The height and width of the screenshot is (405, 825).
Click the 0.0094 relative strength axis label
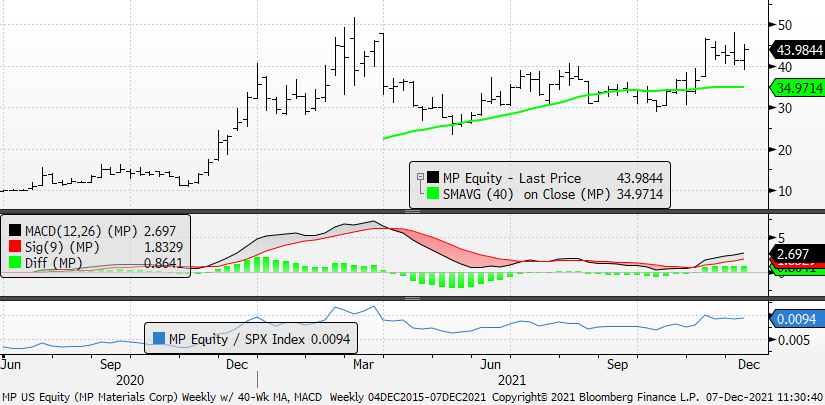coord(798,319)
